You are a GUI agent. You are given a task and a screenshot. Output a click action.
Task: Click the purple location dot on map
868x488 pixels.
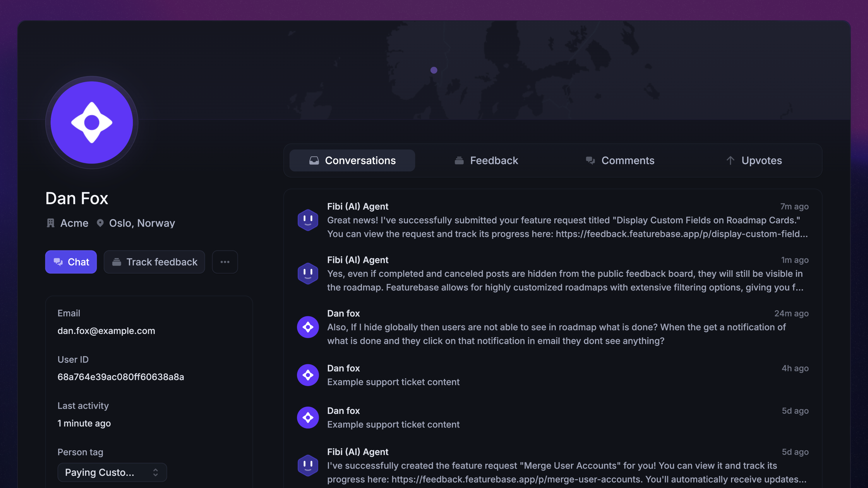(434, 70)
